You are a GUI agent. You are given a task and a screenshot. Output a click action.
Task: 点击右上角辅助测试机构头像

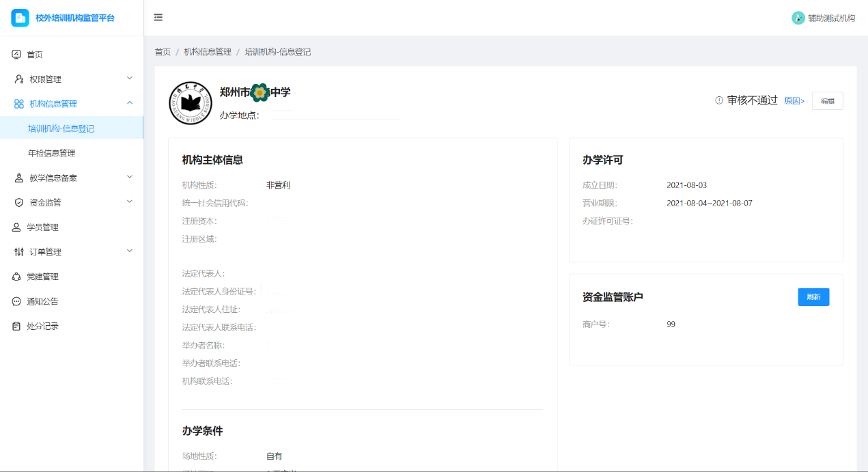point(798,18)
